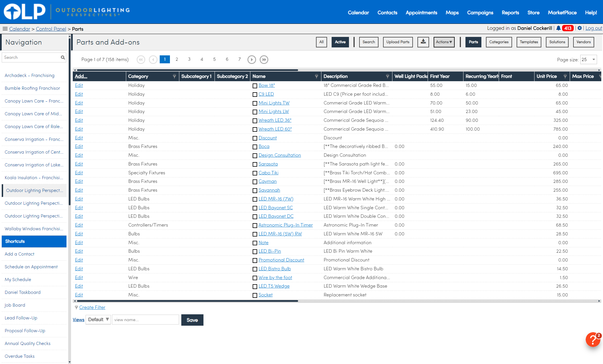Check the LED Bayonet SC checkbox

click(255, 208)
